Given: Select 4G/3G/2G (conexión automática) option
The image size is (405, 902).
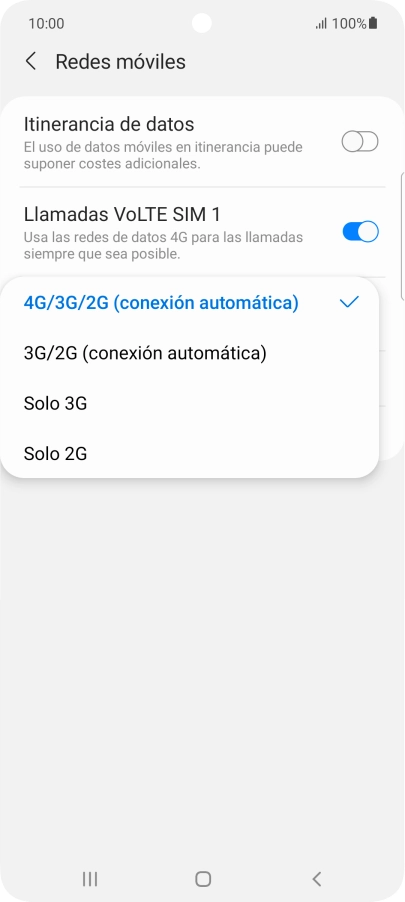Looking at the screenshot, I should point(190,303).
